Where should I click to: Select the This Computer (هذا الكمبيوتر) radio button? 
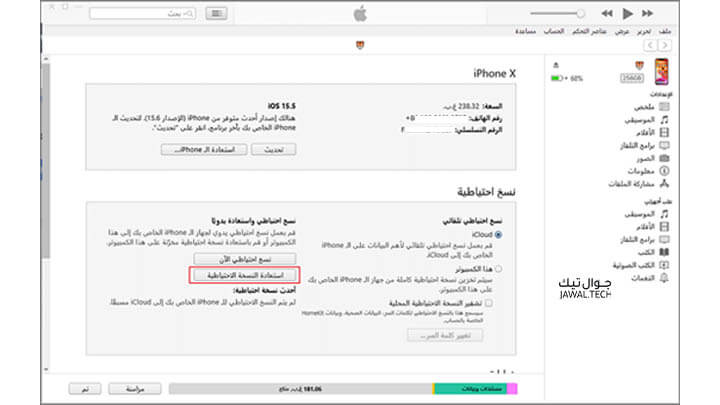(x=498, y=269)
